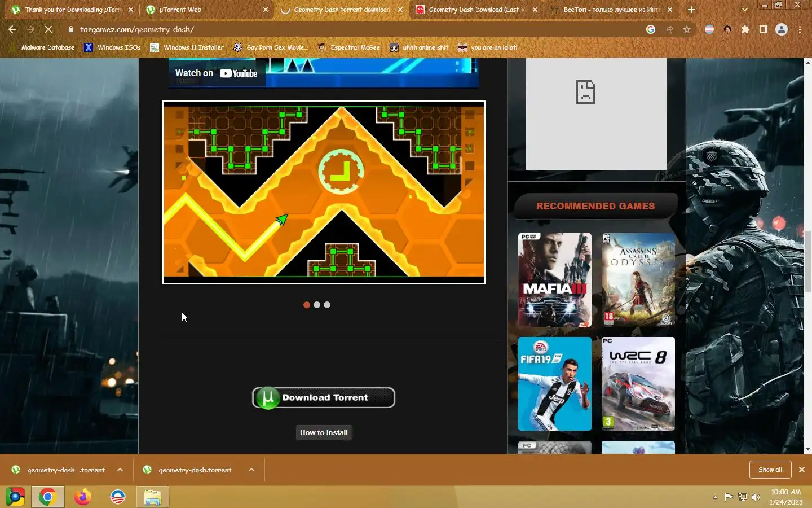This screenshot has height=508, width=812.
Task: Open the geometry-dash....torrent download item
Action: point(59,470)
